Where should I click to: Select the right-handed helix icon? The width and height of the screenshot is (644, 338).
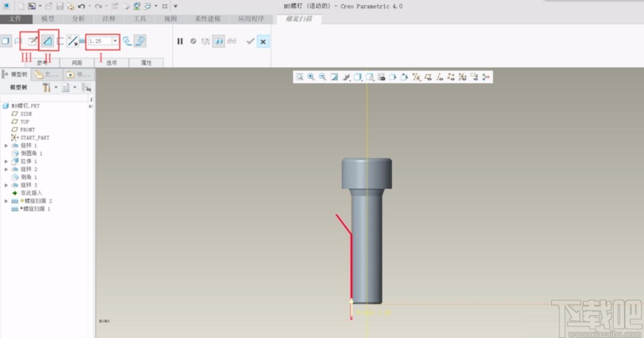pos(140,41)
